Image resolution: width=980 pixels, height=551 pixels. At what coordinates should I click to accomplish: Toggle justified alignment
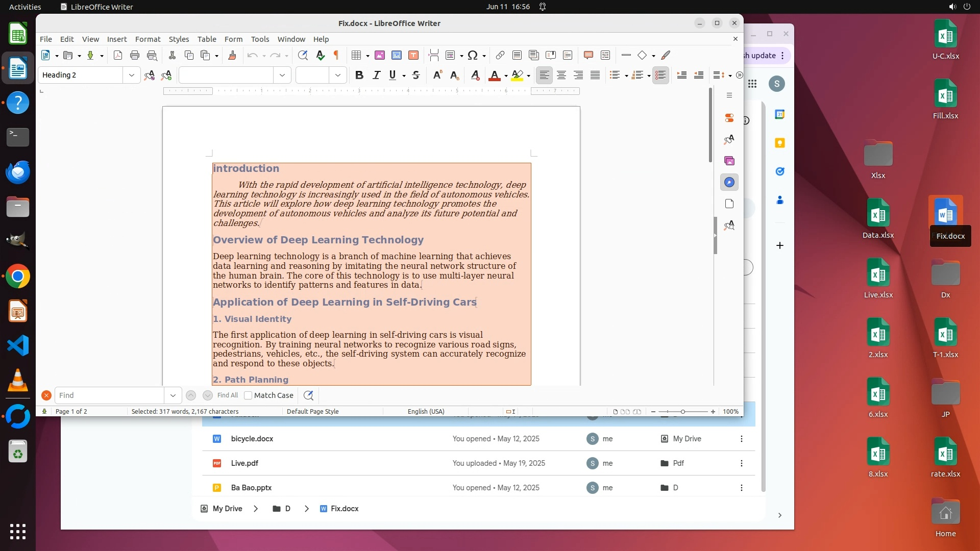tap(595, 75)
